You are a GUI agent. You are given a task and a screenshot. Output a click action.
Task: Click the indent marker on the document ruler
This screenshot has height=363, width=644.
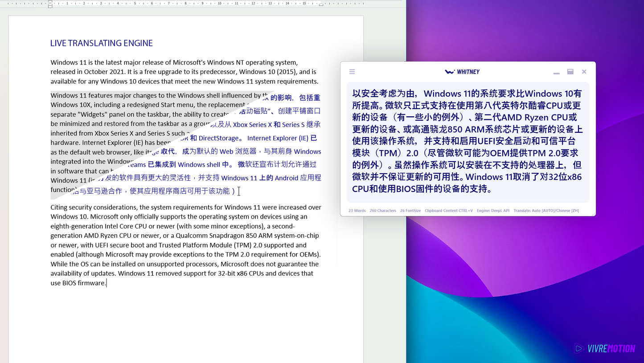(49, 5)
